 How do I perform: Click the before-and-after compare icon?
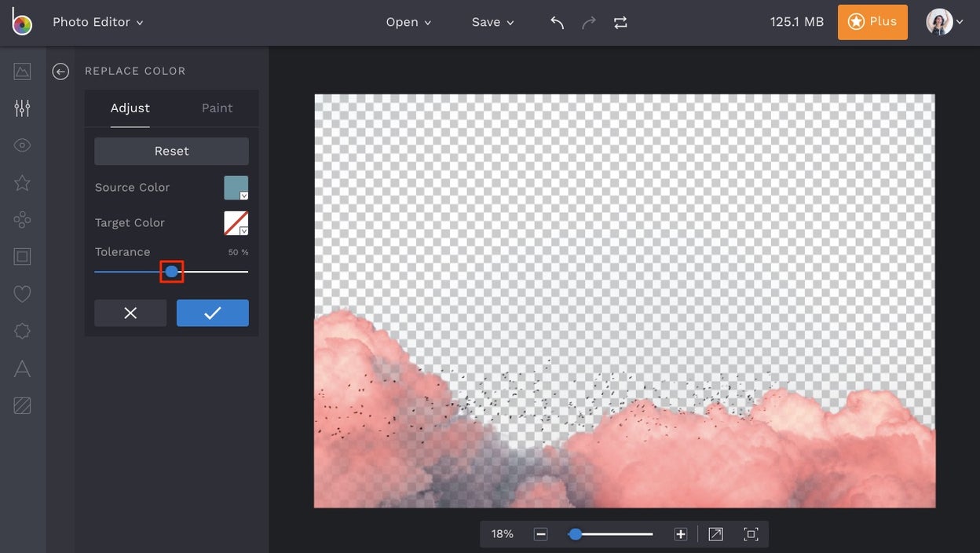[x=620, y=22]
